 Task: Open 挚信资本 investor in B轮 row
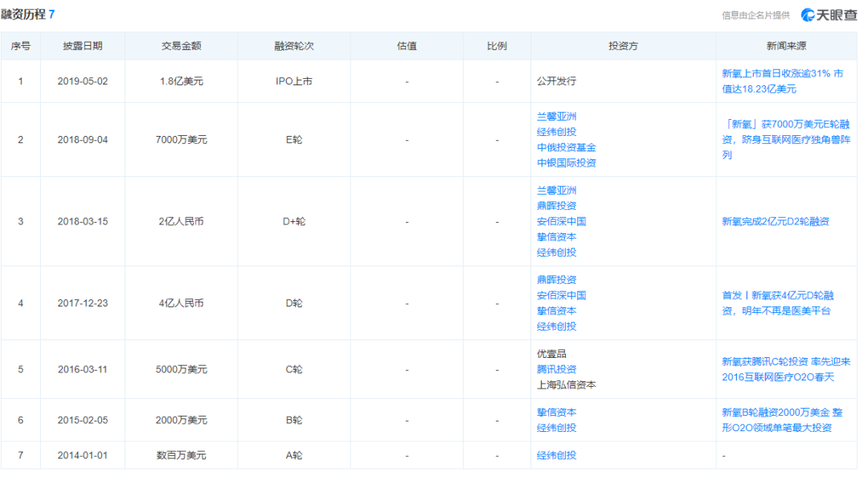point(556,412)
